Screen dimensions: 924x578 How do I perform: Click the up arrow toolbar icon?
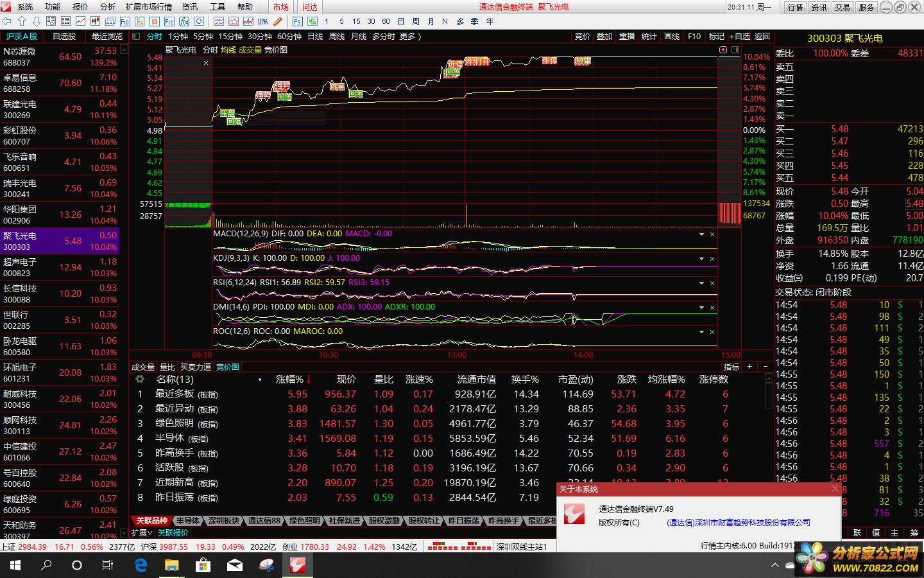click(x=22, y=21)
